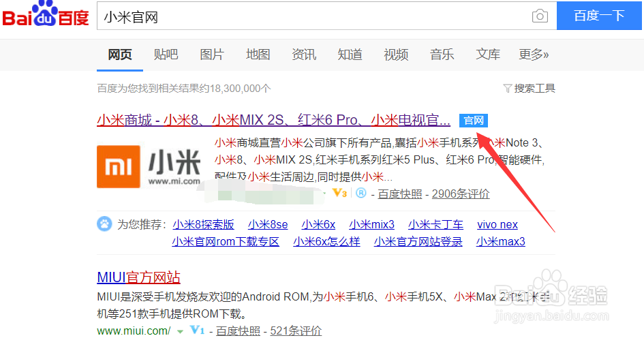Viewport: 644px width, 338px height.
Task: Click the 官网 blue badge
Action: tap(473, 121)
